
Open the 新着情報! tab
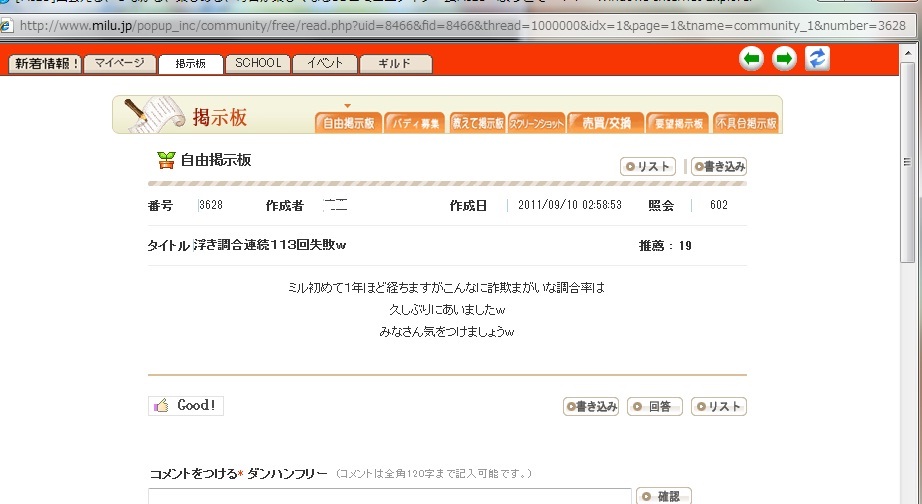point(45,64)
